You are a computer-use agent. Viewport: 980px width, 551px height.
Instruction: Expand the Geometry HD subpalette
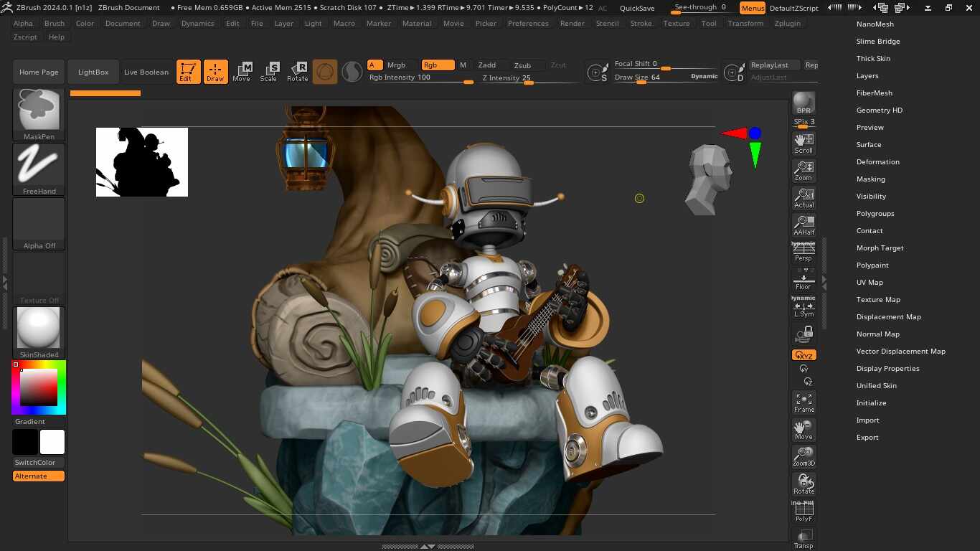tap(880, 110)
